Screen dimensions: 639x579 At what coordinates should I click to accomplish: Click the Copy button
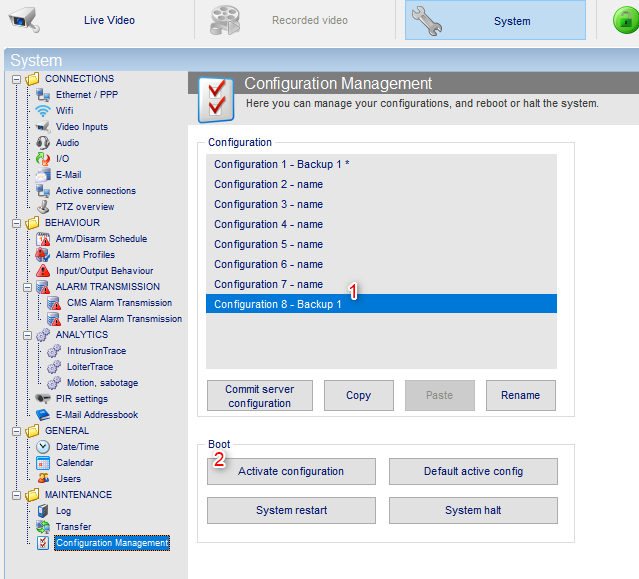(359, 396)
